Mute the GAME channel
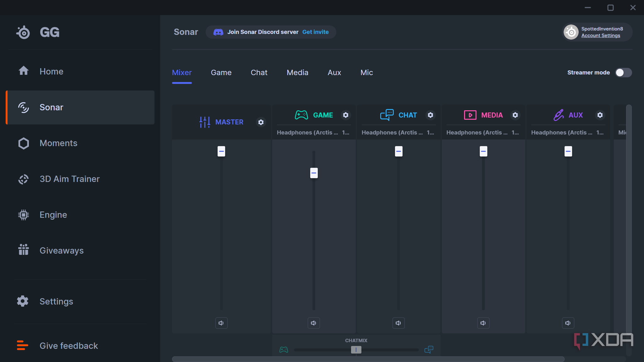The width and height of the screenshot is (644, 362). (314, 323)
